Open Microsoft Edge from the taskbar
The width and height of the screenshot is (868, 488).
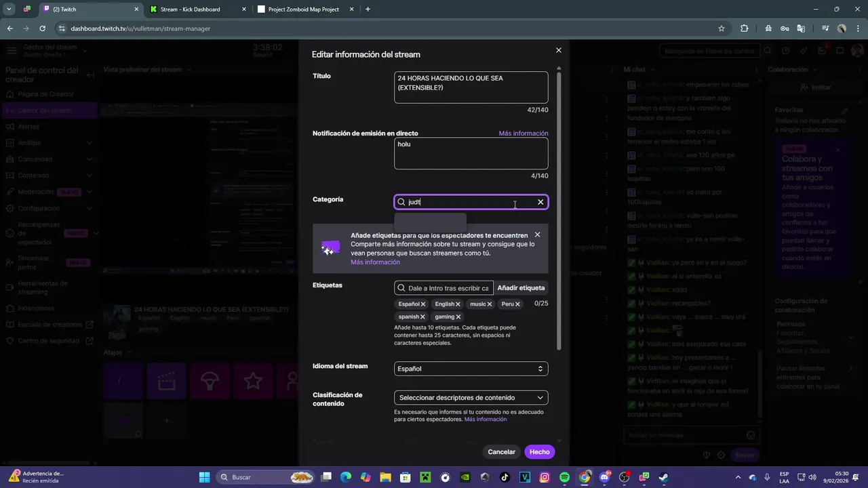click(x=346, y=477)
